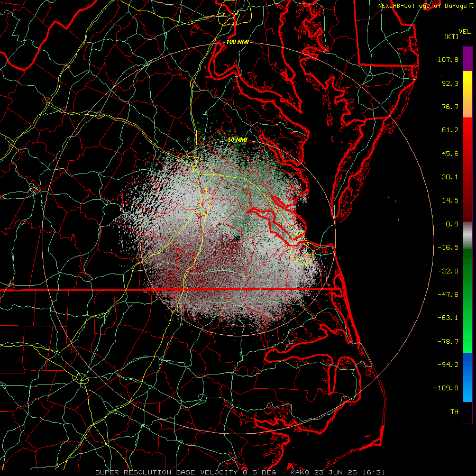Select the -109.8 value on velocity scale
The width and height of the screenshot is (476, 476).
pos(446,388)
